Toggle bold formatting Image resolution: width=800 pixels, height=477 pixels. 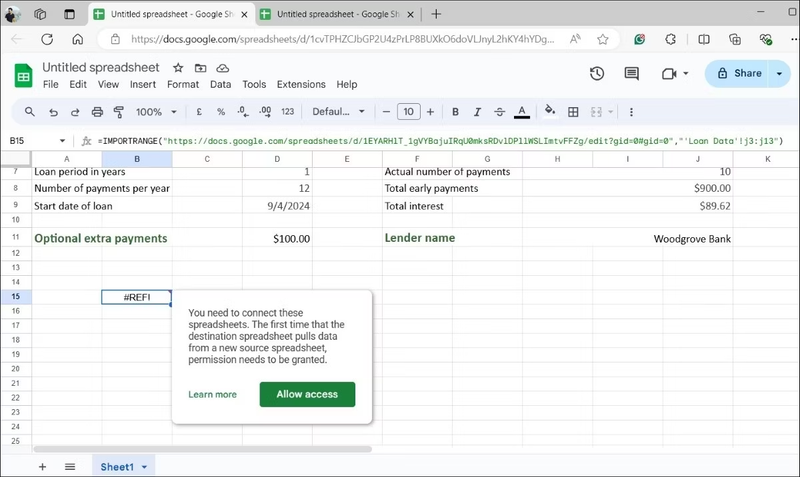455,112
